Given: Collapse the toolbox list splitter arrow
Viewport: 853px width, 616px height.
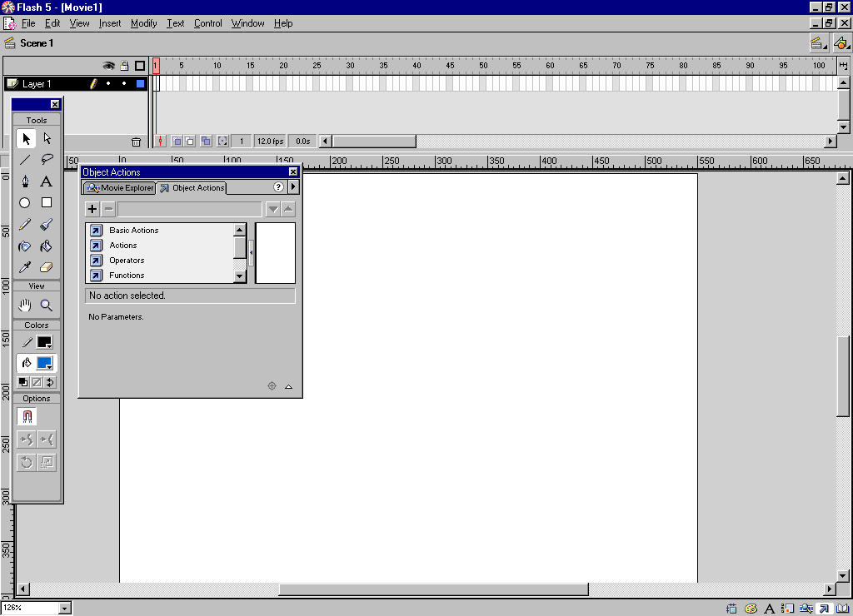Looking at the screenshot, I should coord(251,253).
